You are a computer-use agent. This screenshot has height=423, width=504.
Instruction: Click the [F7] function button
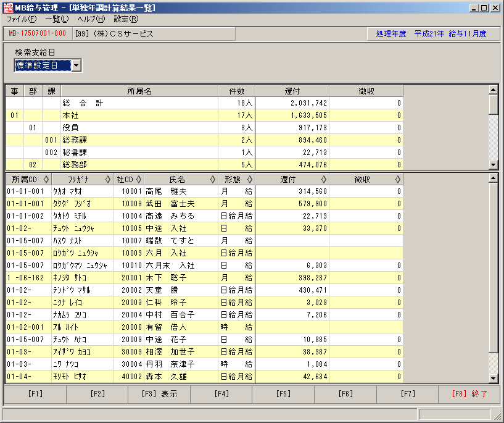(x=408, y=394)
